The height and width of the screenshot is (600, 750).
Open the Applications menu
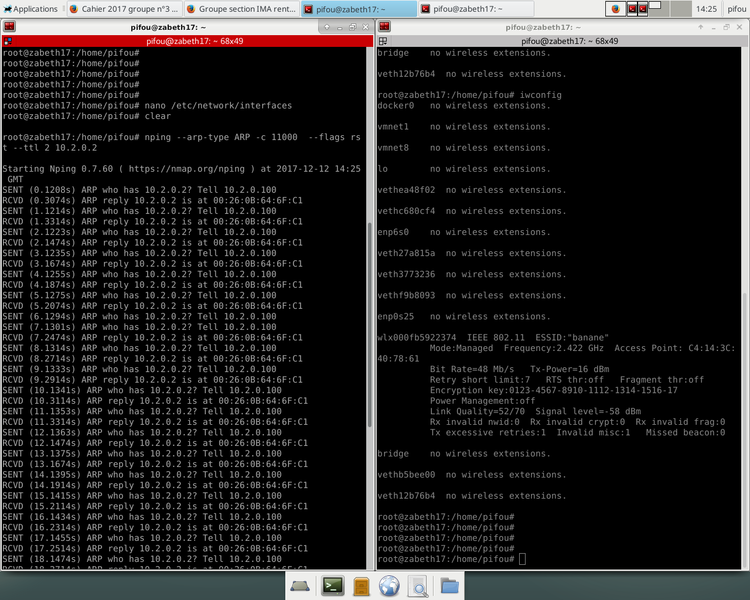[30, 8]
